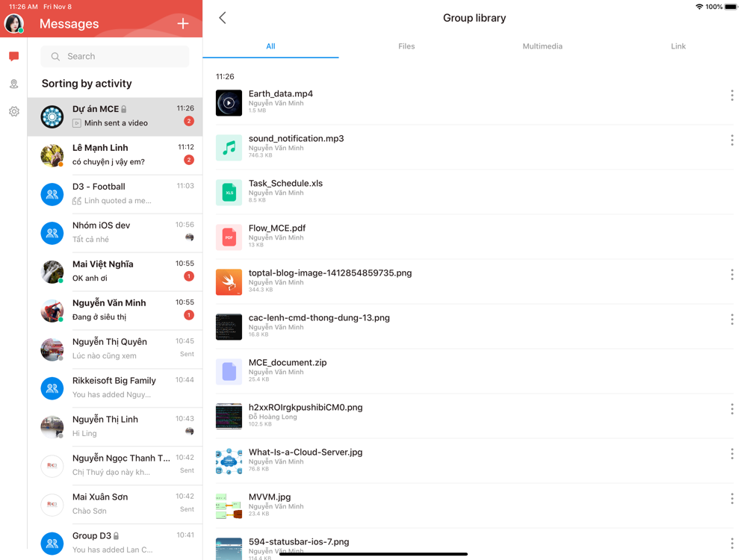Open the toptal-blog-image png thumbnail
Viewport: 747px width, 560px height.
[229, 282]
